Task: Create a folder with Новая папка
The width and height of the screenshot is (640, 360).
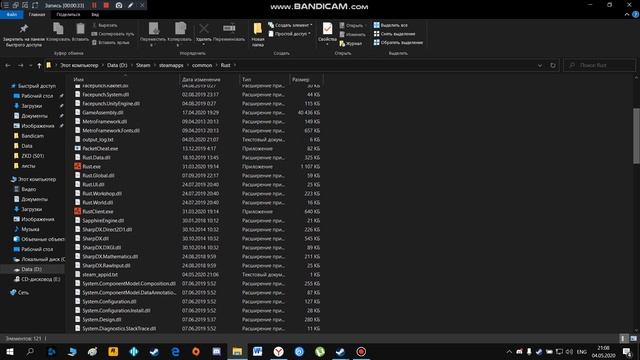Action: (x=258, y=35)
